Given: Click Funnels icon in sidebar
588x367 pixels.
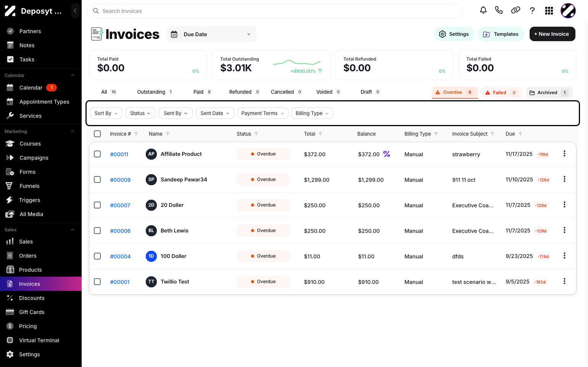Looking at the screenshot, I should pyautogui.click(x=10, y=186).
